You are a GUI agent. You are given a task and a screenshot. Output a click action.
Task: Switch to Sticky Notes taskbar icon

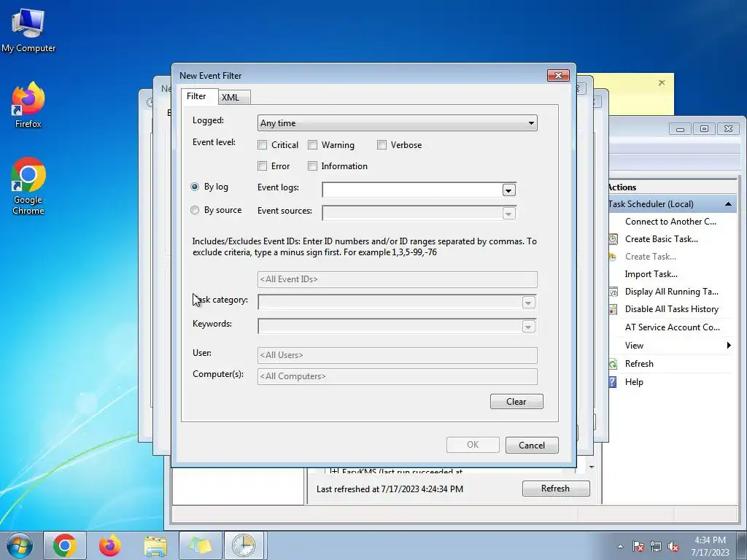(x=200, y=545)
